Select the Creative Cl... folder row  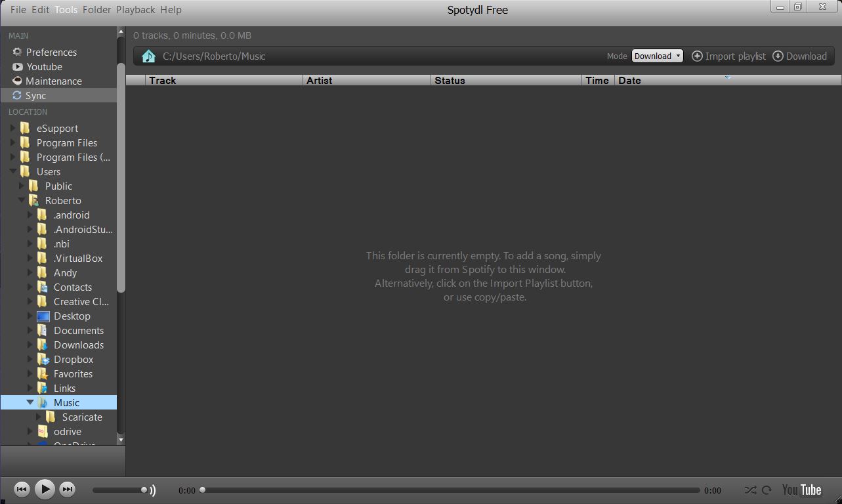coord(58,301)
